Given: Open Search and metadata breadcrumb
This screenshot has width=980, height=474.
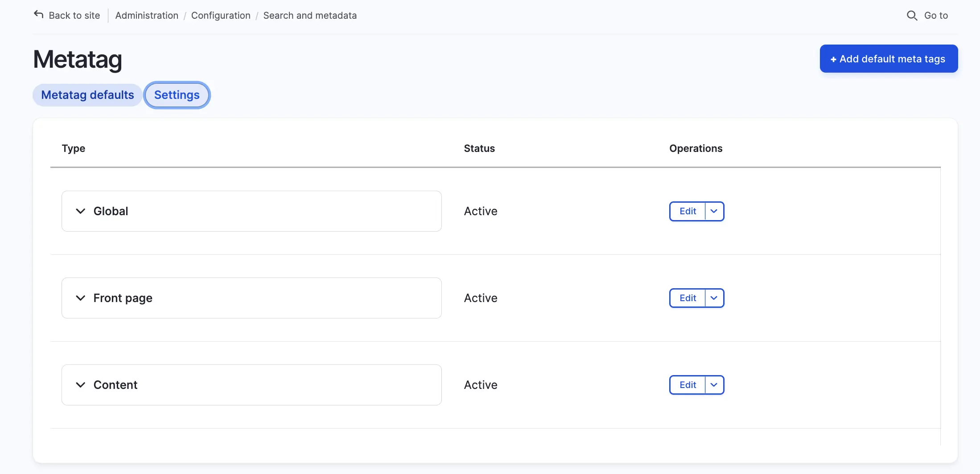Looking at the screenshot, I should [310, 16].
